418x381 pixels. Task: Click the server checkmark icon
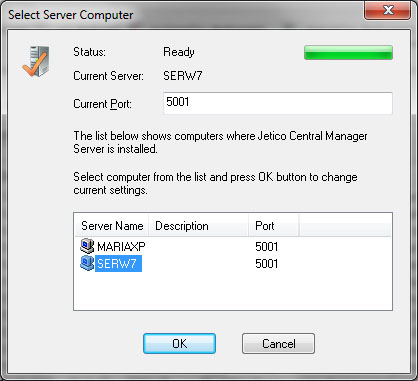(x=35, y=61)
